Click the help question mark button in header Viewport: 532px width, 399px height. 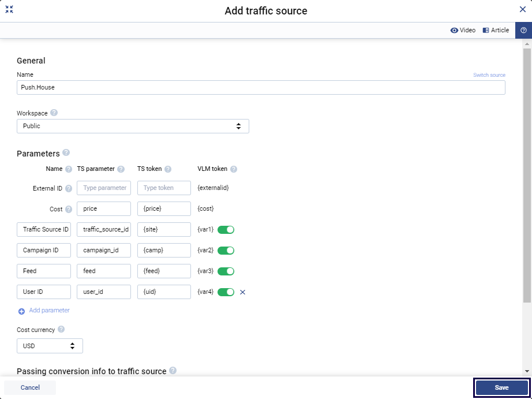tap(523, 30)
